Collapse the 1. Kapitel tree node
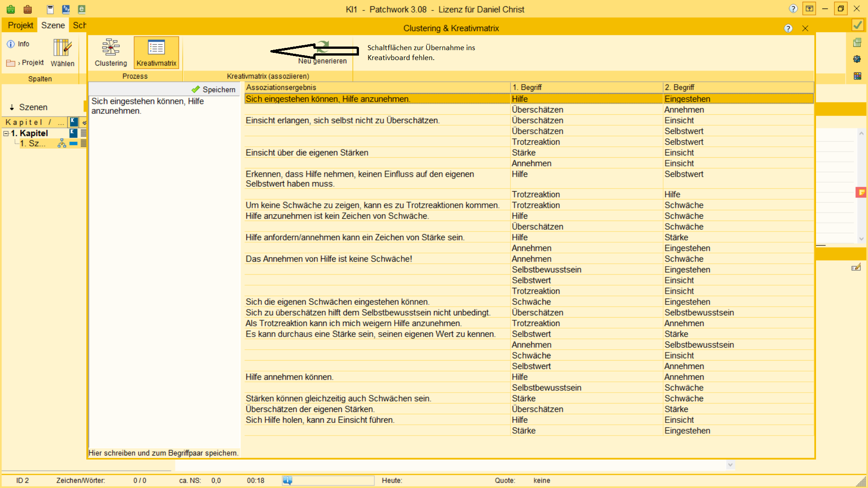Screen dimensions: 868x488 (6, 133)
